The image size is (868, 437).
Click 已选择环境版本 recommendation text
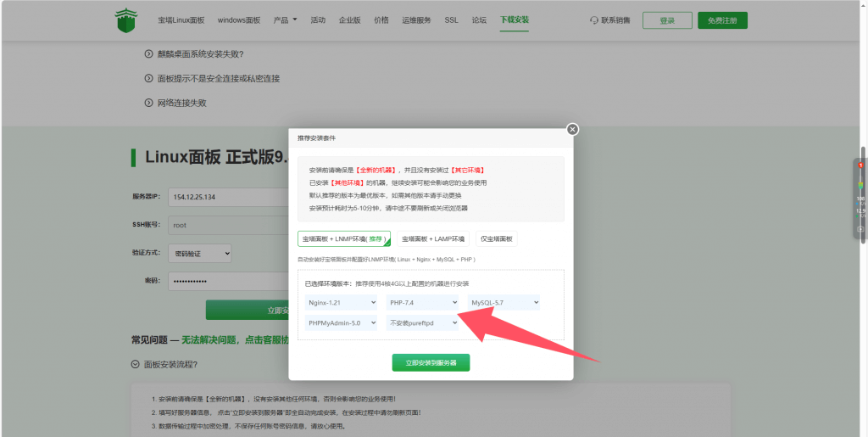point(387,283)
